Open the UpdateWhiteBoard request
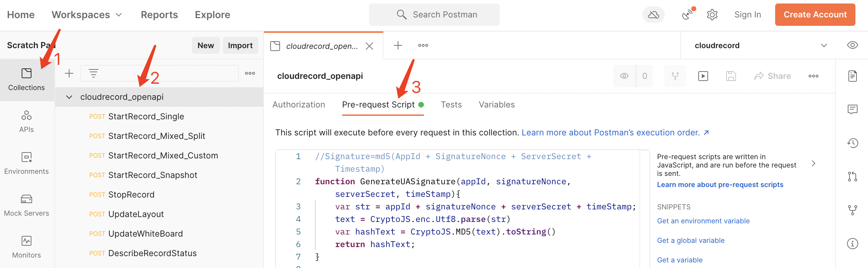Viewport: 868px width, 268px height. click(159, 234)
